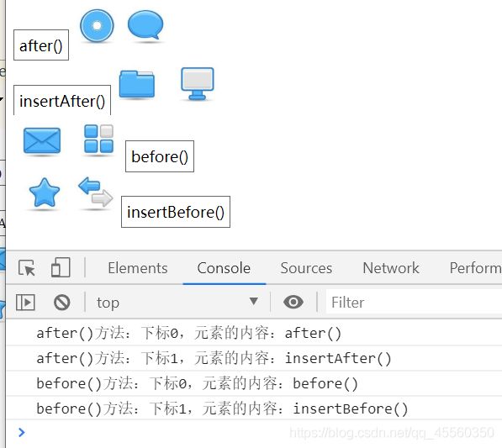Click the insertBefore() box
Screen dimensions: 502x448
[176, 212]
